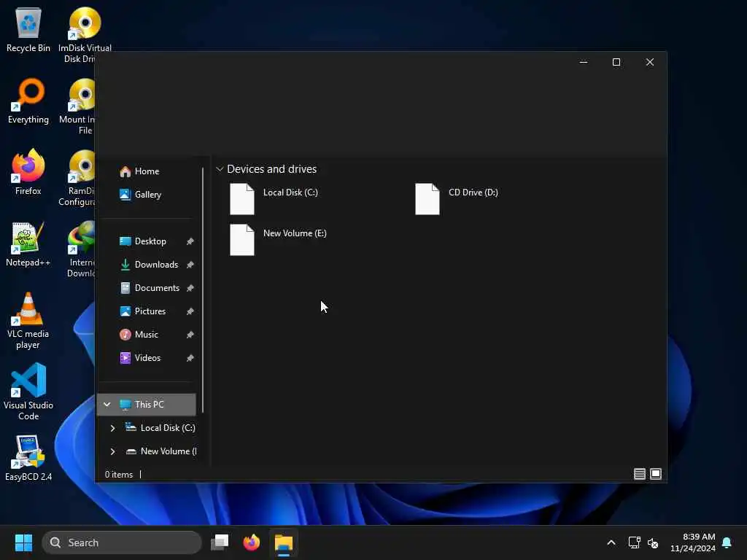Click the muted volume tray icon
Viewport: 747px width, 560px height.
tap(653, 542)
